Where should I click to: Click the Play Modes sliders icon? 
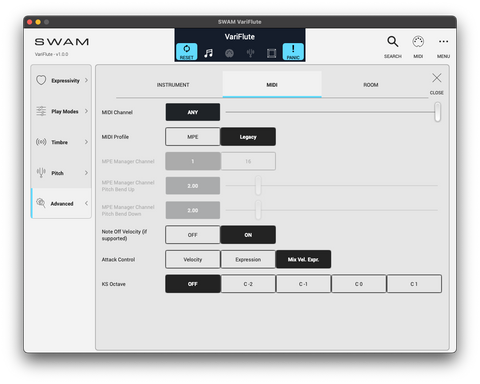tap(41, 111)
